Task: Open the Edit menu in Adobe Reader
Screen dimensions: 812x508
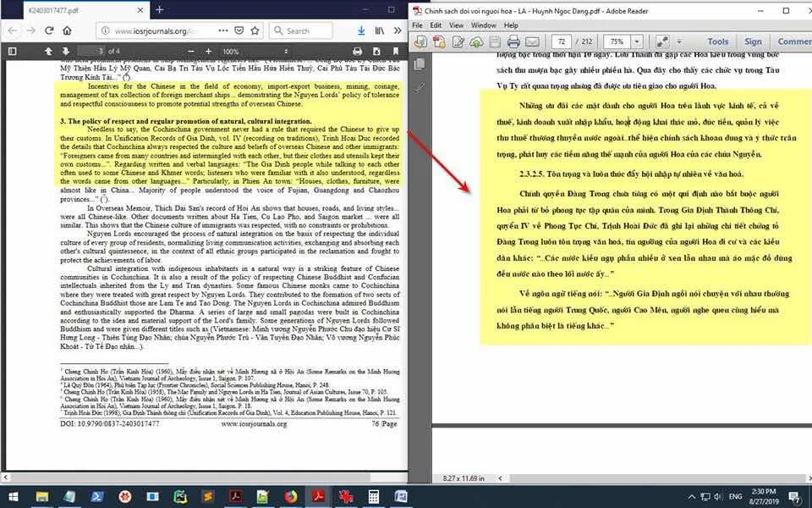Action: tap(436, 25)
